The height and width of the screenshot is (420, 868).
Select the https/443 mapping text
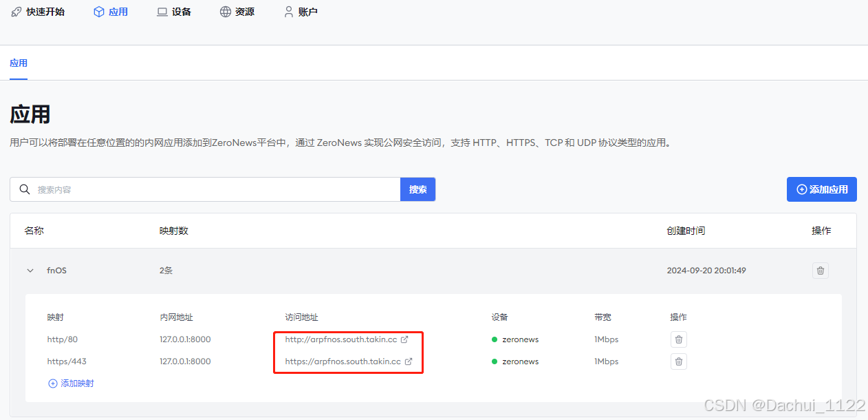tap(67, 361)
